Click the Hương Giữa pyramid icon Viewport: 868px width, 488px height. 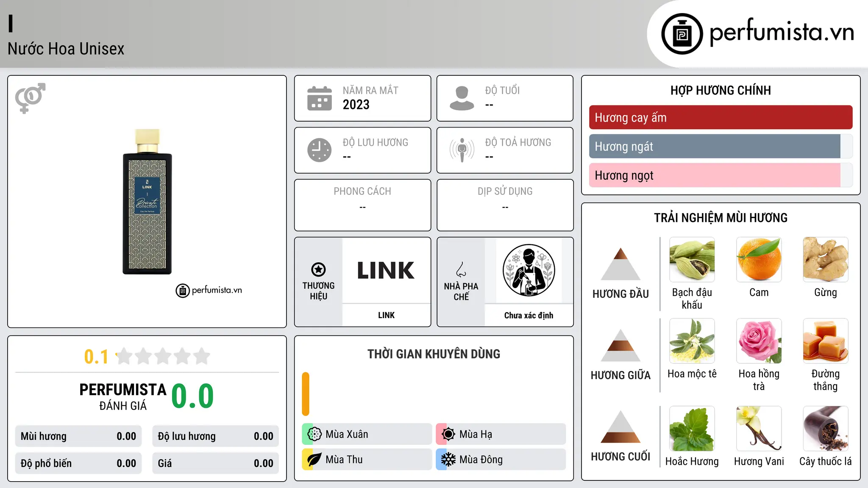click(x=620, y=345)
